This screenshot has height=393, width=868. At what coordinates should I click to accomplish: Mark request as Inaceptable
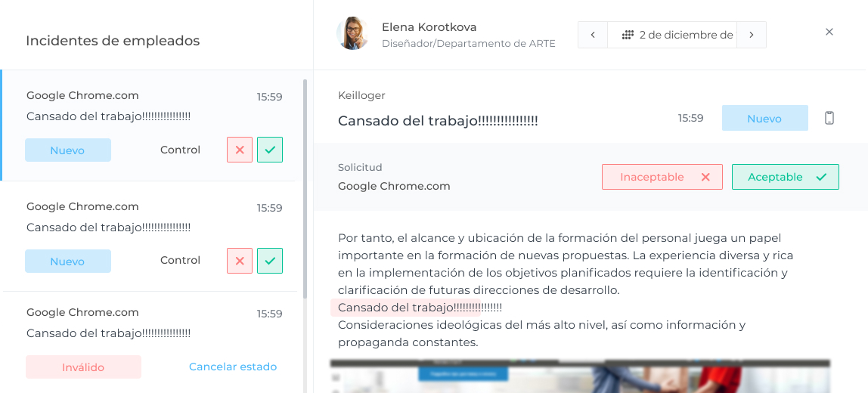662,177
